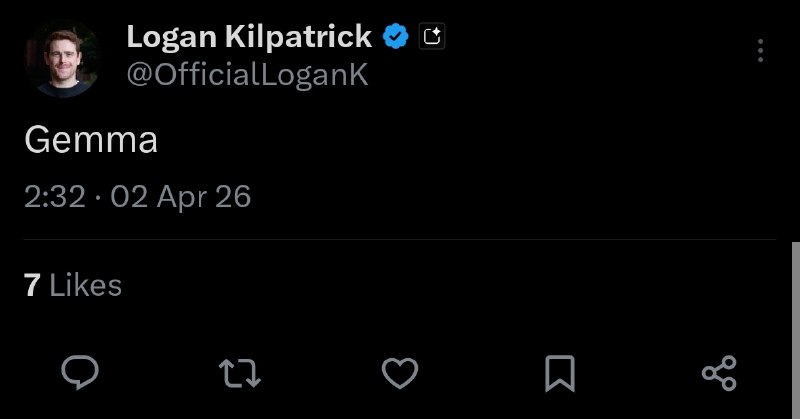The width and height of the screenshot is (800, 419).
Task: Like the tweet with the heart
Action: [400, 373]
